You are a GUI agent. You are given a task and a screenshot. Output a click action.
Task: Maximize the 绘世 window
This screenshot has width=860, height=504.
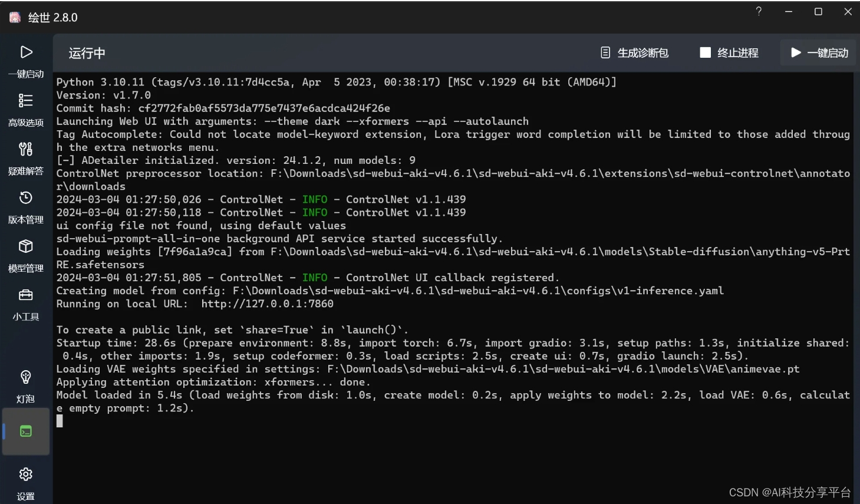point(818,11)
